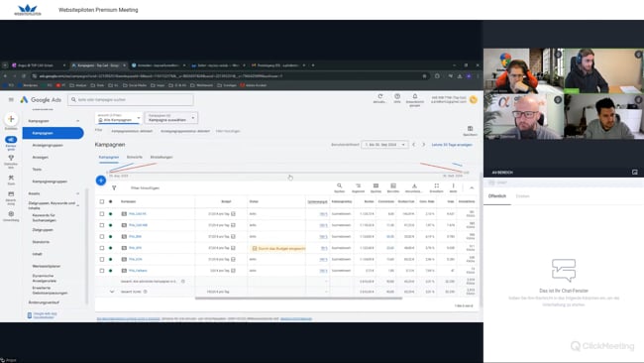
Task: Open the 'Kampagne auswählen' dropdown
Action: coord(171,118)
